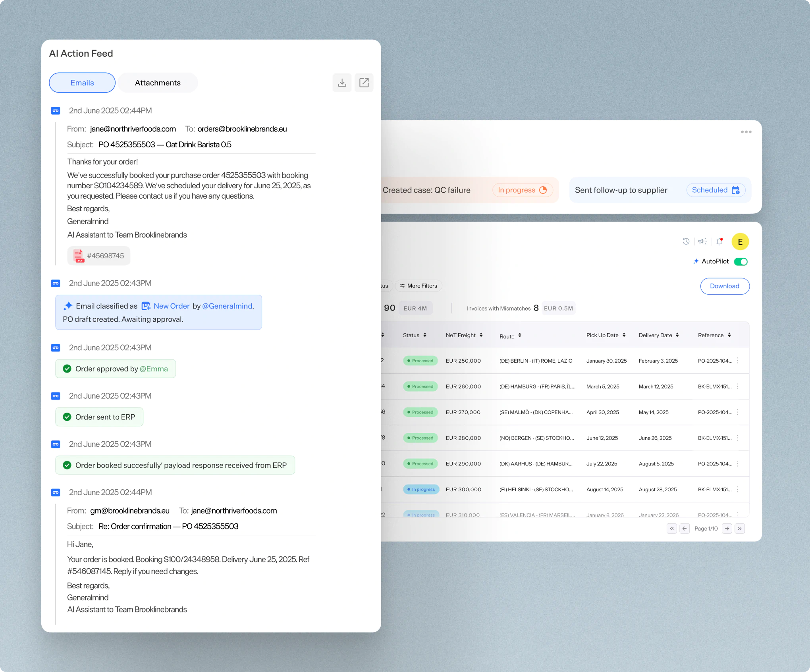810x672 pixels.
Task: Open the New Order classification link
Action: coord(172,306)
